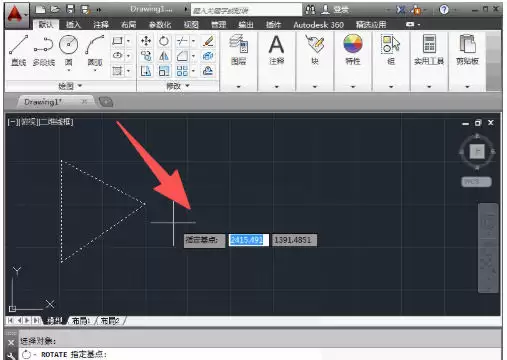Switch to the Output (输出) ribbon tab

[246, 24]
